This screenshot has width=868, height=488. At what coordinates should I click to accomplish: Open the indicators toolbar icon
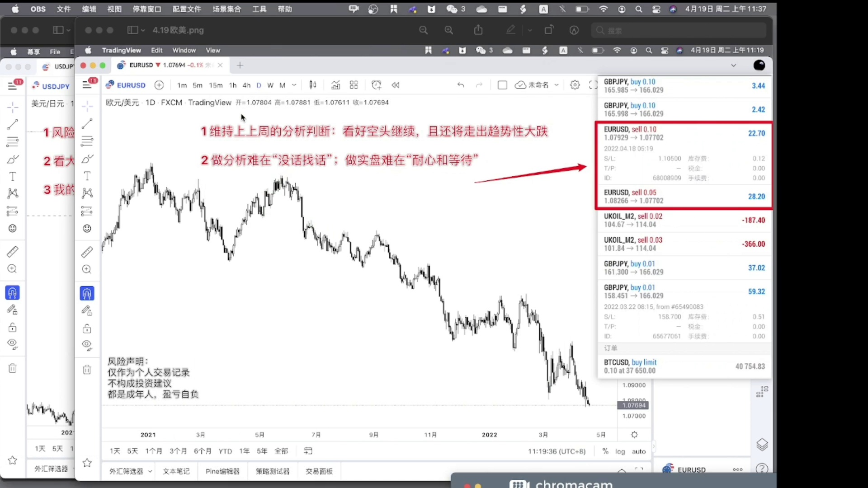(x=335, y=85)
